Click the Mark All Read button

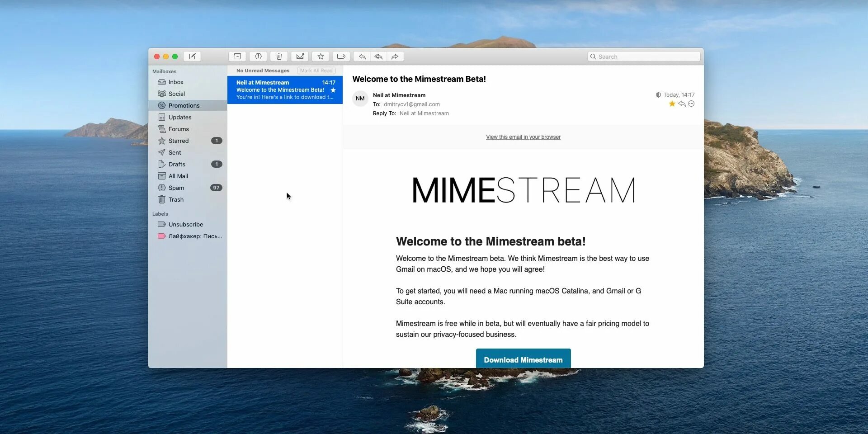pyautogui.click(x=316, y=71)
